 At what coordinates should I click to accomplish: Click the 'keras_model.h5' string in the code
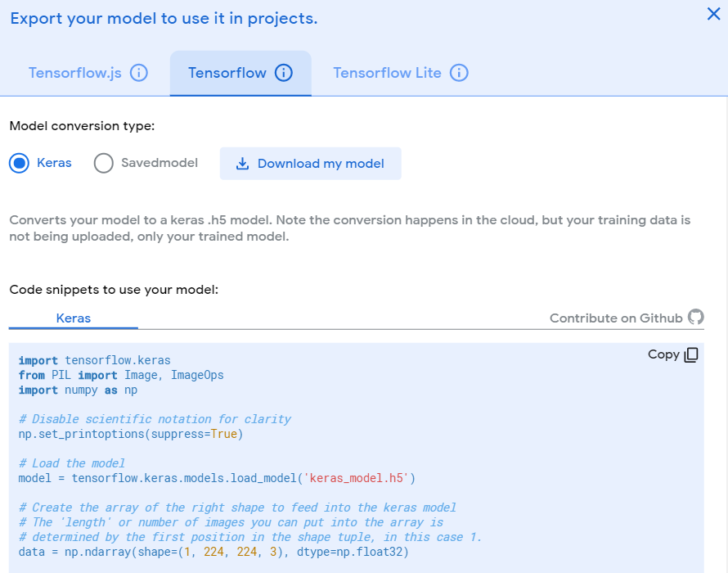click(355, 478)
